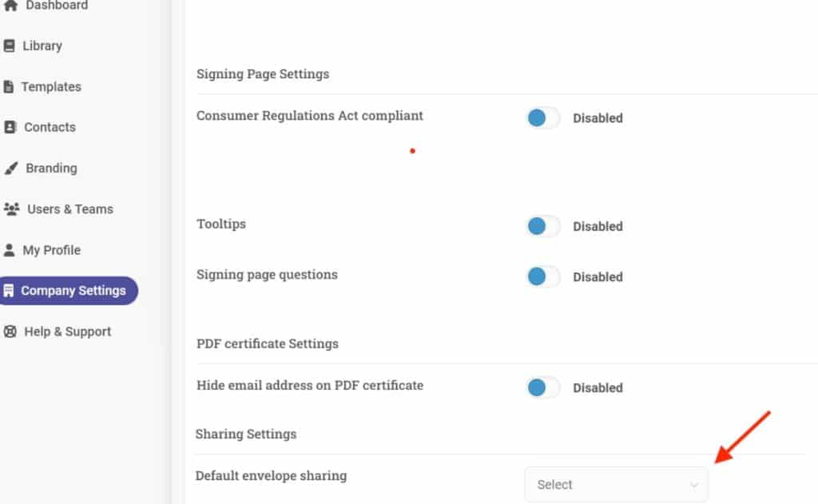Click the Dashboard home icon
Viewport: 818px width, 504px height.
click(11, 5)
